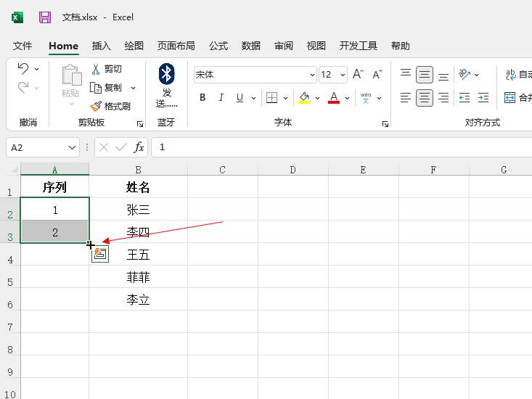
Task: Toggle bottom align
Action: tap(443, 76)
